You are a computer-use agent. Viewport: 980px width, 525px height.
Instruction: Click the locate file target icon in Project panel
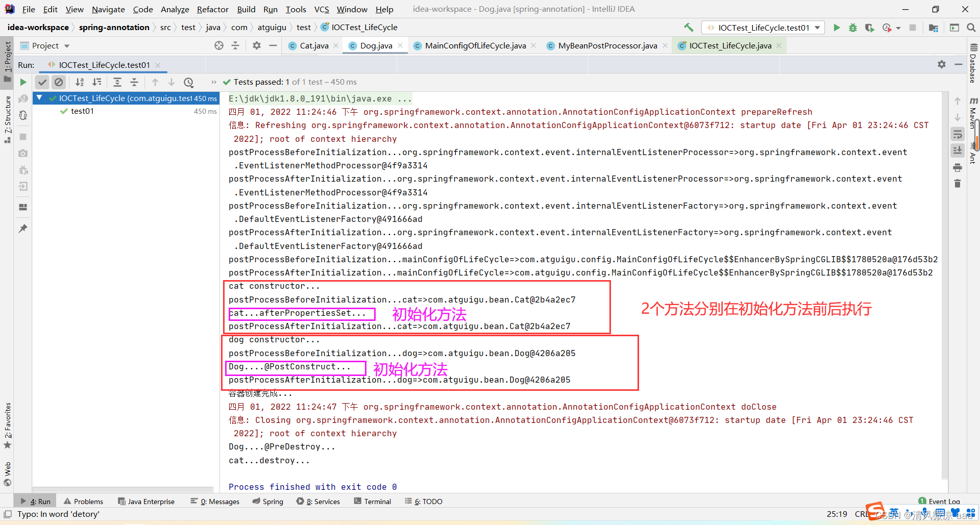219,45
